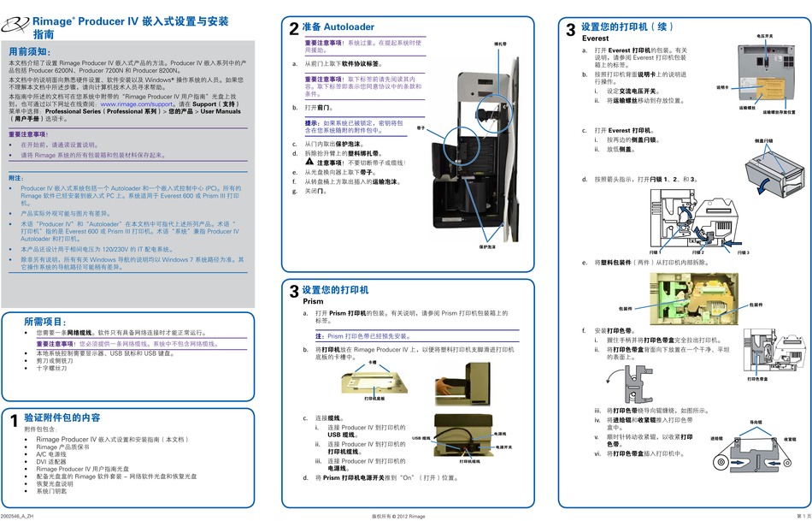Select the list item "系统门钥匙"
This screenshot has height=521, width=812.
51,491
